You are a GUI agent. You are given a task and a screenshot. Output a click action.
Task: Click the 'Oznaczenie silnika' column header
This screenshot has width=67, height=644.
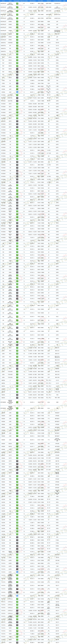[x=57, y=1]
